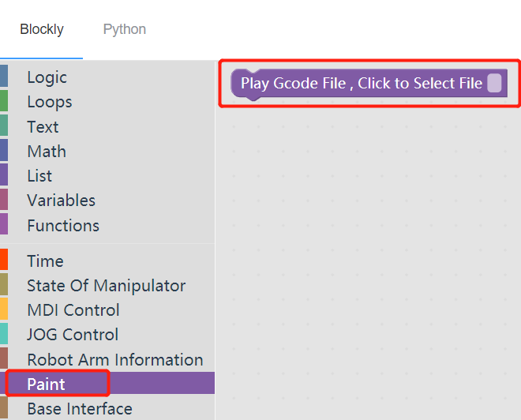Click the Play Gcode File block
The image size is (521, 420).
click(369, 84)
